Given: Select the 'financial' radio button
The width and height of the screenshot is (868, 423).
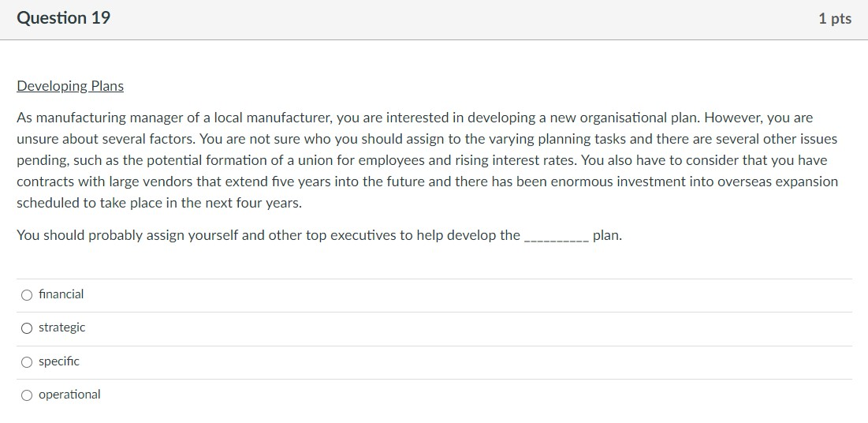Looking at the screenshot, I should coord(28,295).
